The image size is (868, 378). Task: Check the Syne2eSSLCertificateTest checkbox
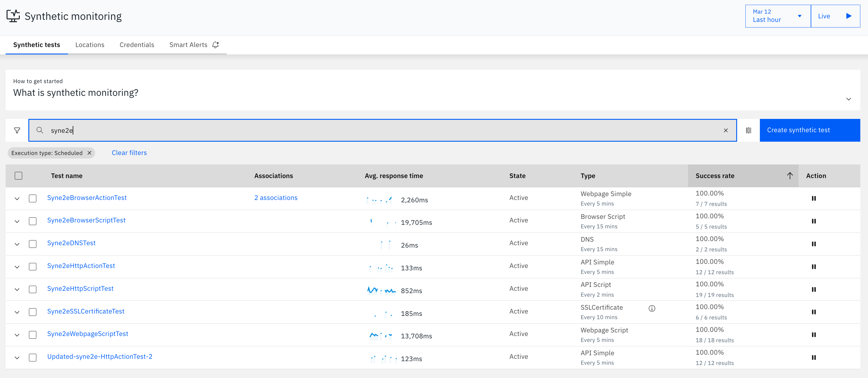pos(33,312)
